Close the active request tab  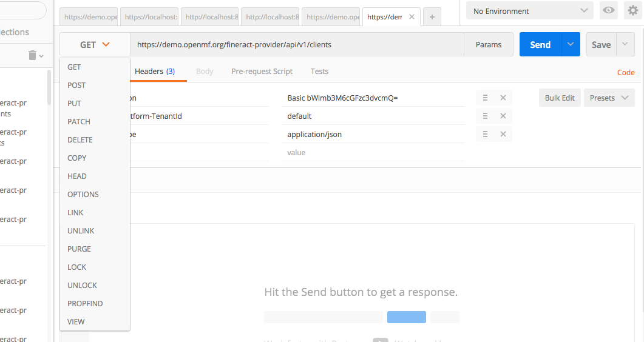412,17
